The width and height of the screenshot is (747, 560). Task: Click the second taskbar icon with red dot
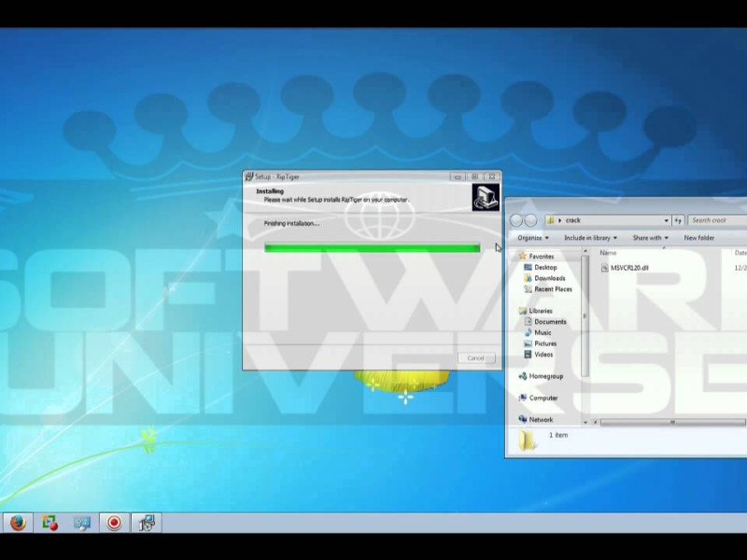50,523
